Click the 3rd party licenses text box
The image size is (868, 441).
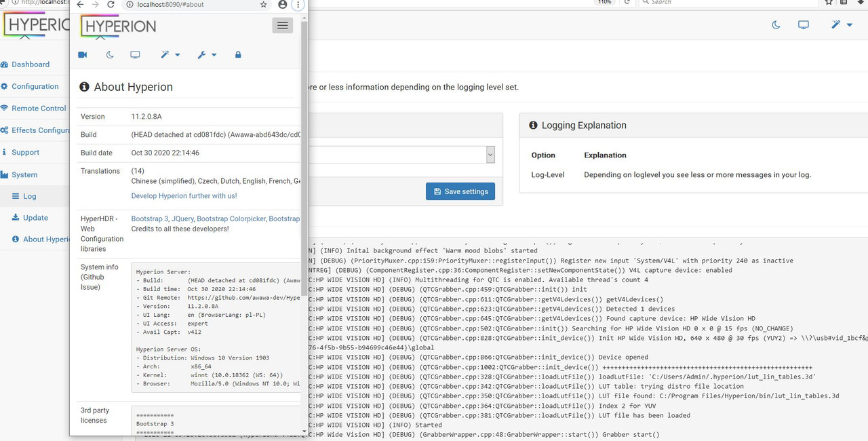[216, 421]
